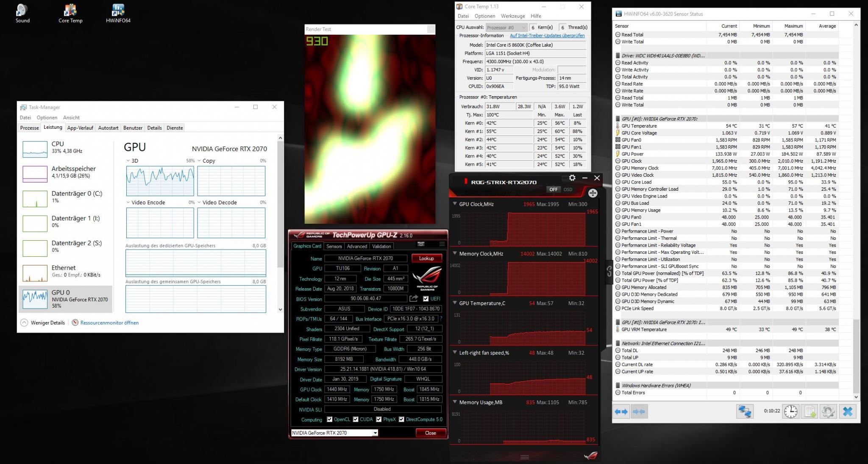Toggle the OFF OSD switch in ROG monitor
This screenshot has width=868, height=464.
pyautogui.click(x=560, y=189)
